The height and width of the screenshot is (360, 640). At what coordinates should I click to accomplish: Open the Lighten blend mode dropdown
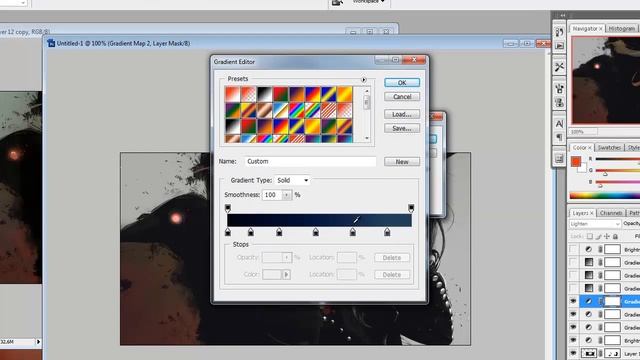click(594, 224)
